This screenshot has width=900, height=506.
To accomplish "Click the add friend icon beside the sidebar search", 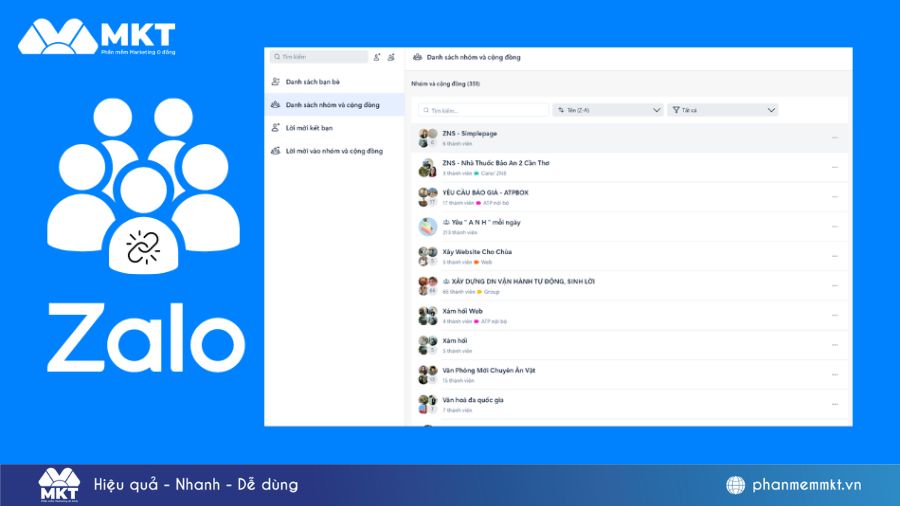I will coord(377,57).
